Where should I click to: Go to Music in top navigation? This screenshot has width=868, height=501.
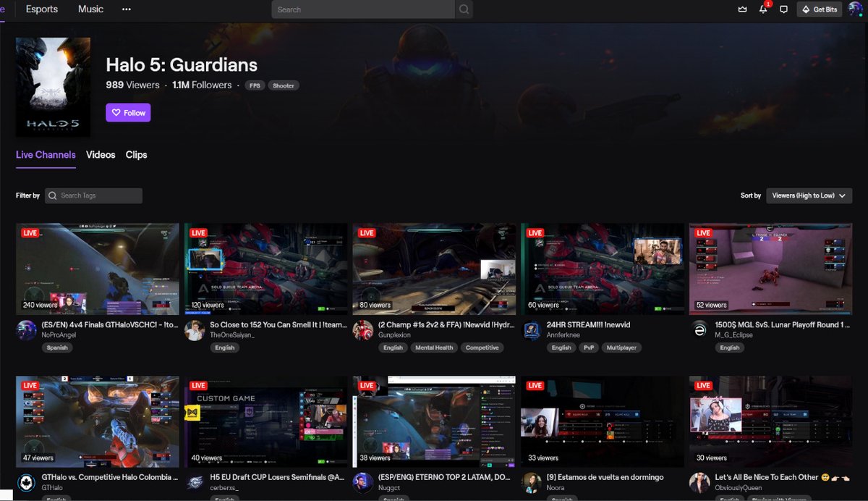click(90, 9)
